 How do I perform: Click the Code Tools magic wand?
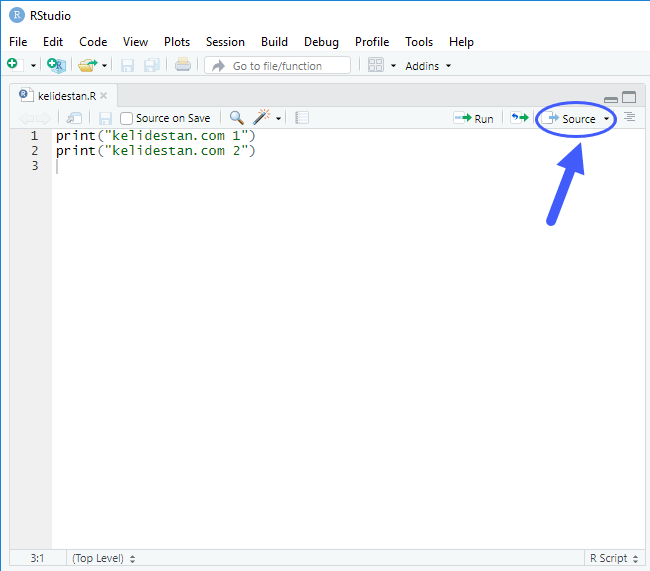point(262,117)
